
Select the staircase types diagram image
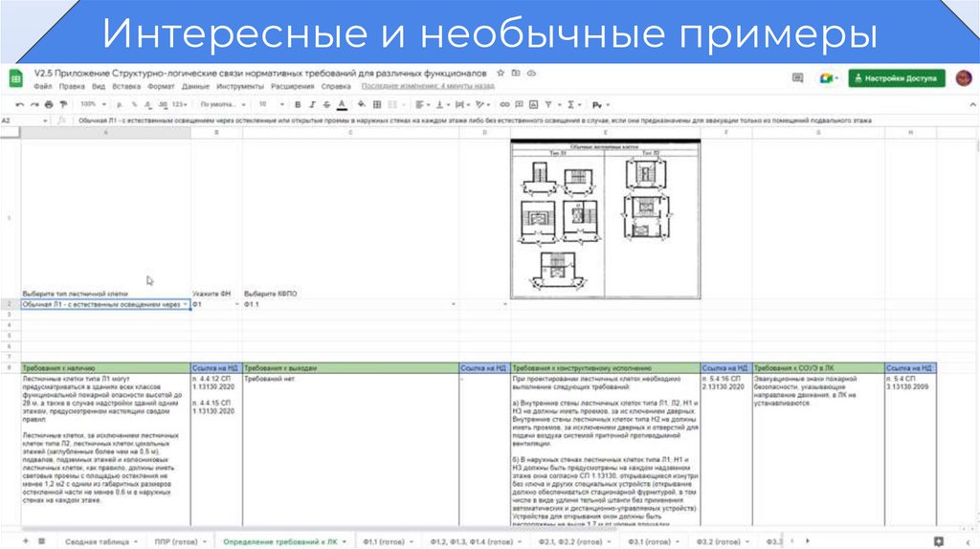point(606,219)
